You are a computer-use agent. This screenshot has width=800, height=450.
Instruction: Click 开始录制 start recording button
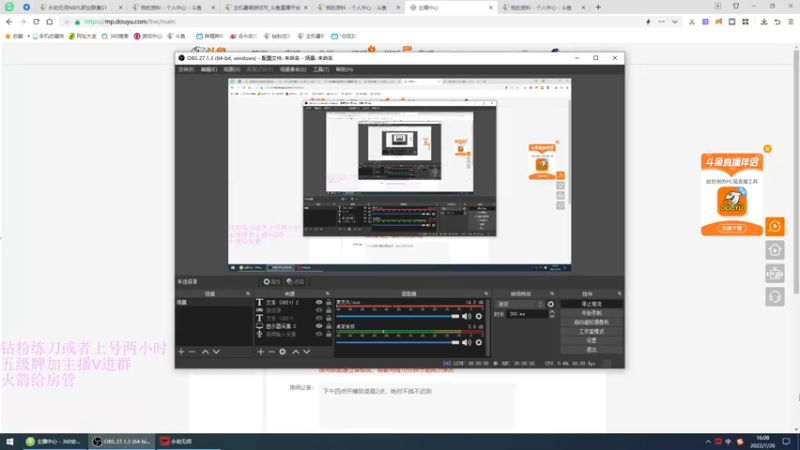pos(591,313)
